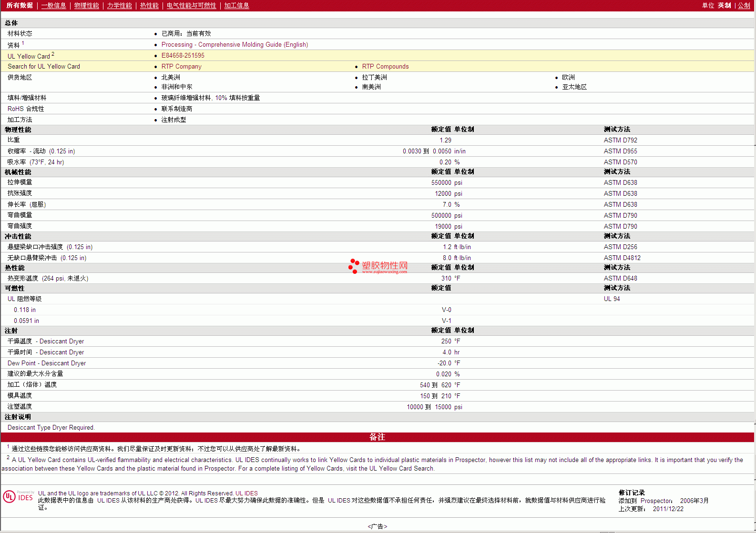Click the 亚太地区 availability region
Viewport: 756px width, 533px height.
click(x=574, y=87)
